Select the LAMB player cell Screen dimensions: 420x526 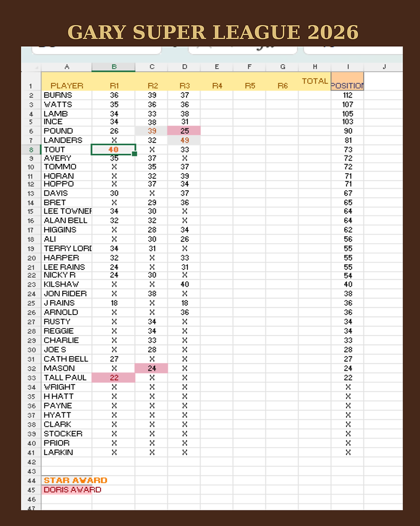(67, 113)
